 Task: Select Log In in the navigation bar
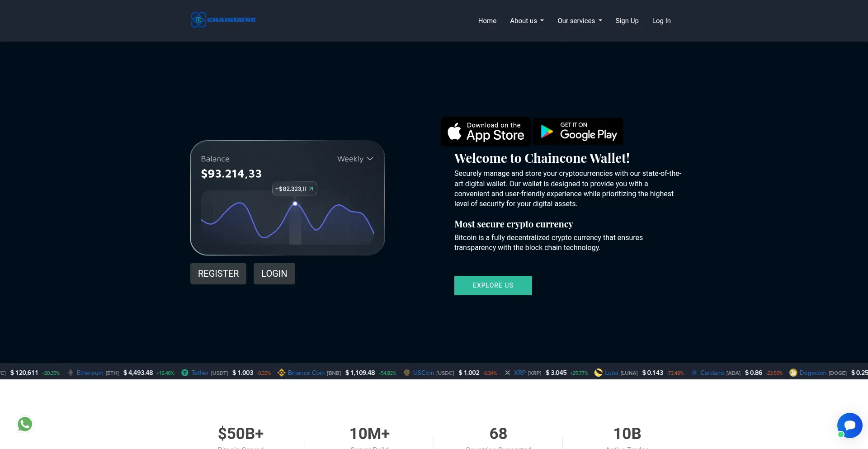click(x=661, y=21)
